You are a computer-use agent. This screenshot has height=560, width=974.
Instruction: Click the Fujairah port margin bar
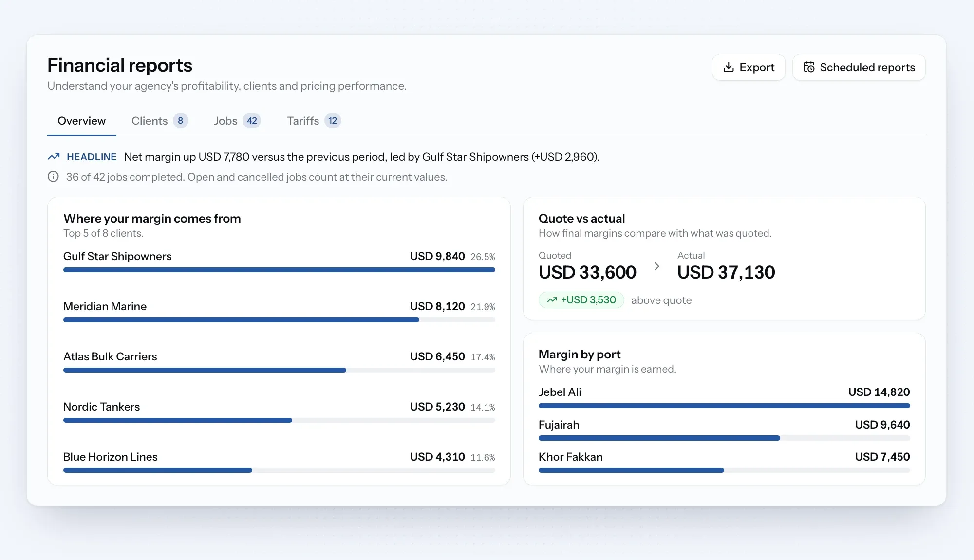pos(724,438)
